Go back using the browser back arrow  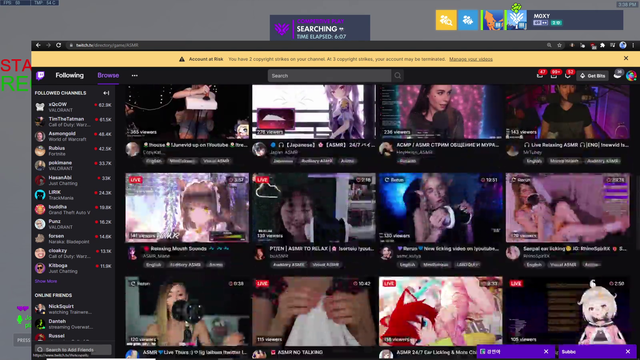click(38, 45)
